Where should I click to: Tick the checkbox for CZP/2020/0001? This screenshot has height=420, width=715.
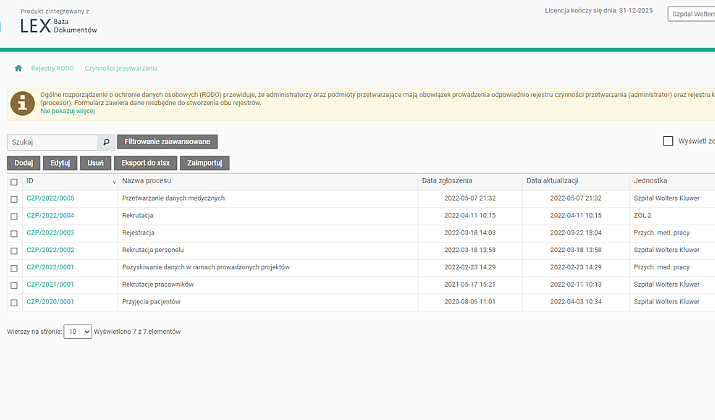point(14,301)
